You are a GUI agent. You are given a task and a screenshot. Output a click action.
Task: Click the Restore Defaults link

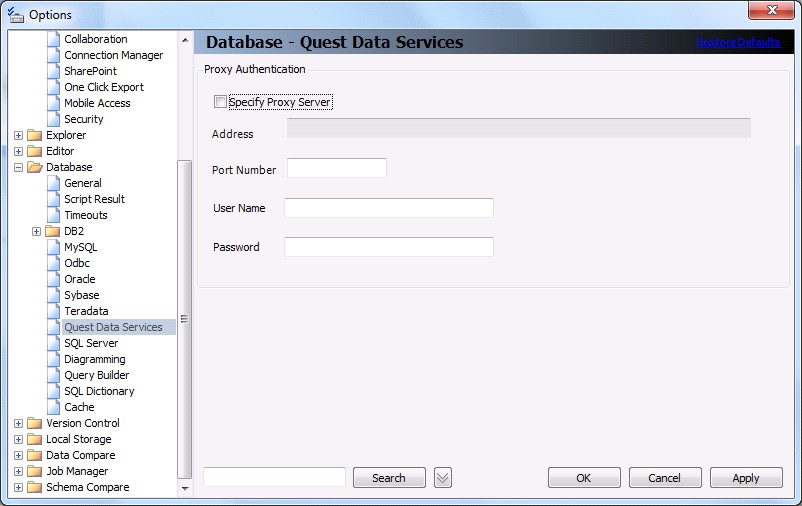click(739, 42)
